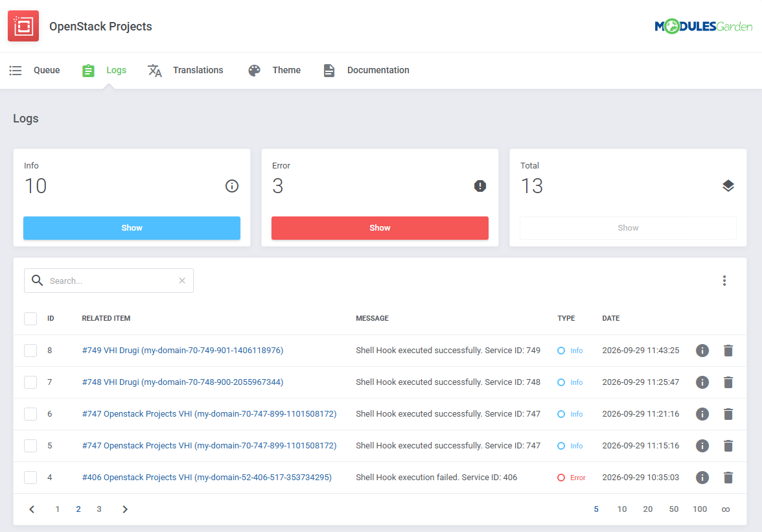Switch to the Theme tab
762x532 pixels.
pos(274,71)
